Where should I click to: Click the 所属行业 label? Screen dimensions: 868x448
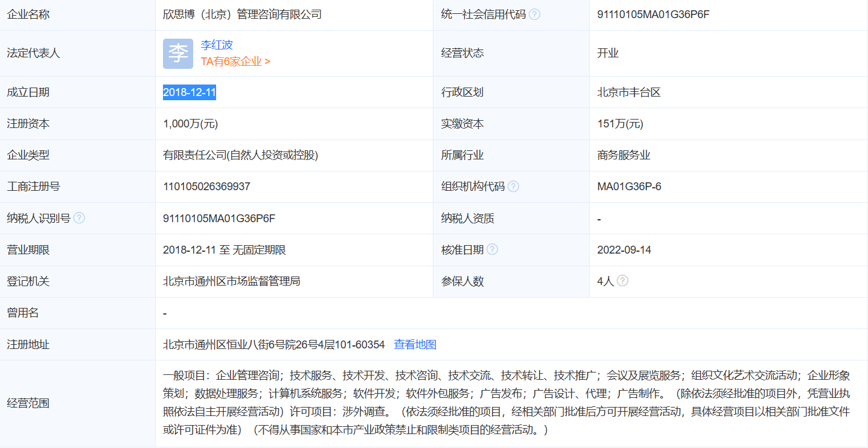(x=462, y=155)
